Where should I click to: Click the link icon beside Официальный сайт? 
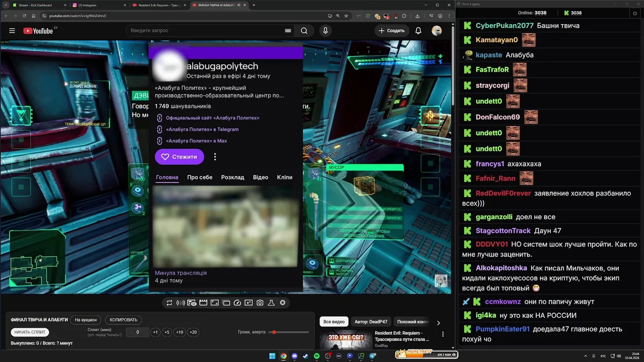[x=159, y=118]
